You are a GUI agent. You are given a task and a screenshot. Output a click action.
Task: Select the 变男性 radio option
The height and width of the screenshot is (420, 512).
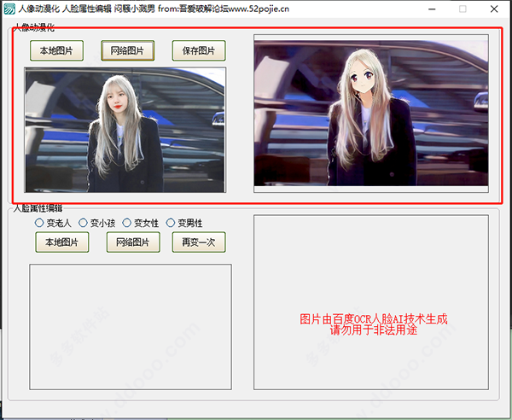coord(184,223)
